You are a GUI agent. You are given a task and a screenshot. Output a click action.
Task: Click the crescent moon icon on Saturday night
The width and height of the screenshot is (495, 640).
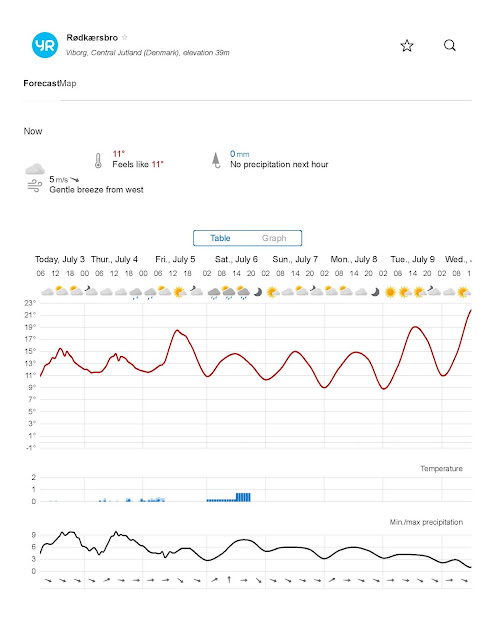point(257,292)
